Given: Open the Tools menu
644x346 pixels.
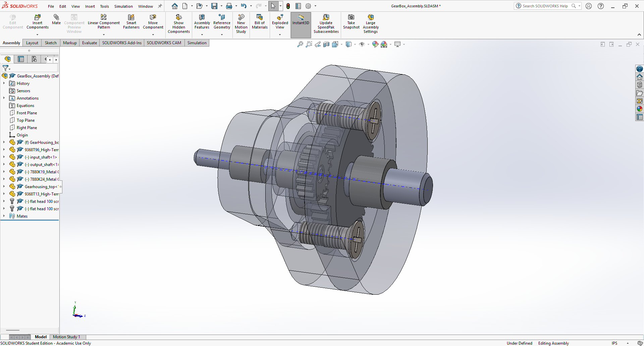Looking at the screenshot, I should coord(105,6).
